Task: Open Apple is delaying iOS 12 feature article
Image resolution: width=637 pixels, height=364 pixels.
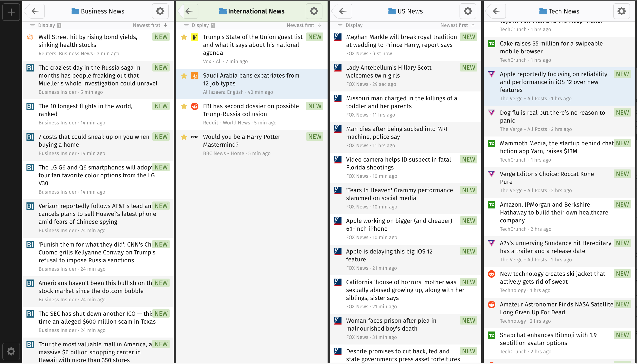Action: coord(406,260)
